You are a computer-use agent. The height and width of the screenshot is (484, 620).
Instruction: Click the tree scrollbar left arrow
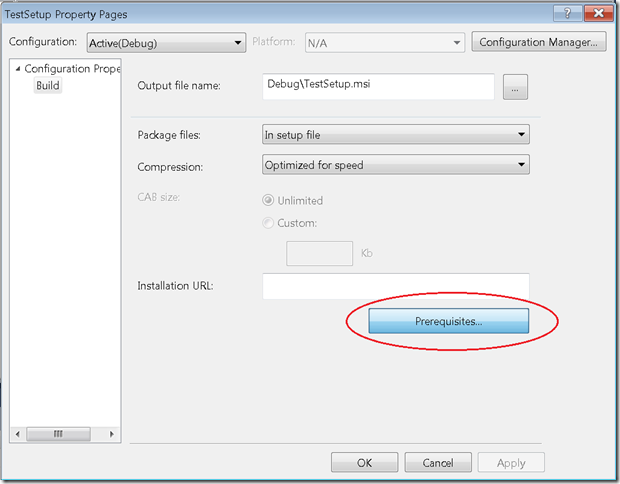(18, 434)
